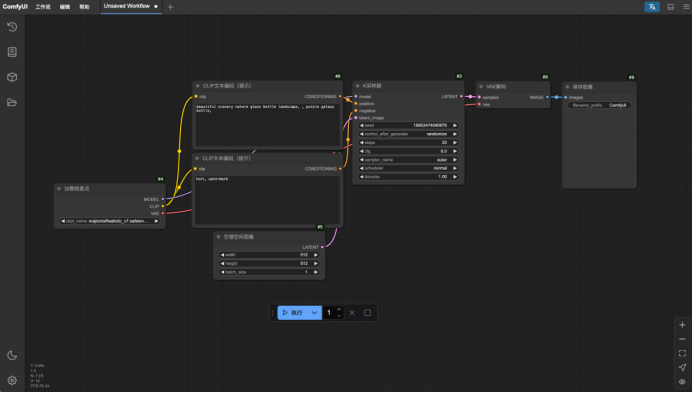The height and width of the screenshot is (393, 692).
Task: Collapse the 空潜空间图像 node via its dot
Action: [x=218, y=237]
